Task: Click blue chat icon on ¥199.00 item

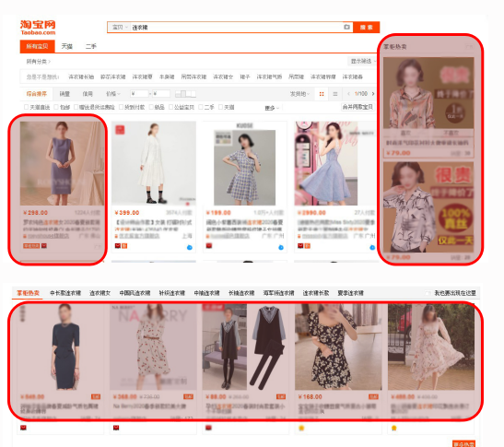Action: coord(281,247)
